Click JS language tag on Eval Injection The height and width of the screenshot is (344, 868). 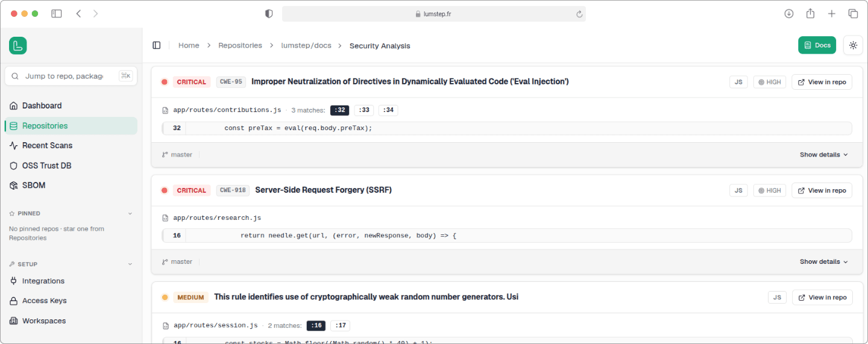[x=738, y=82]
